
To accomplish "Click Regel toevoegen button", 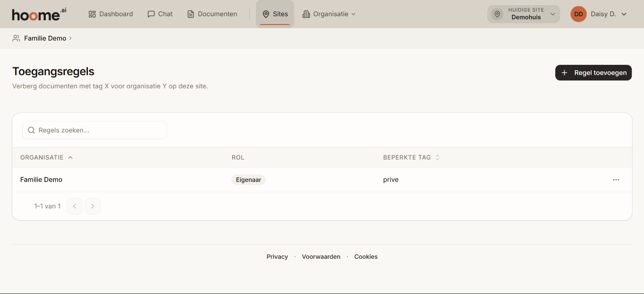I will (x=593, y=73).
